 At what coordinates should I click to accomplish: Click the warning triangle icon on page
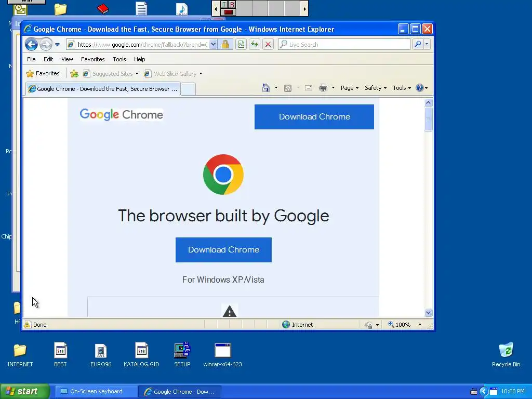pyautogui.click(x=229, y=311)
